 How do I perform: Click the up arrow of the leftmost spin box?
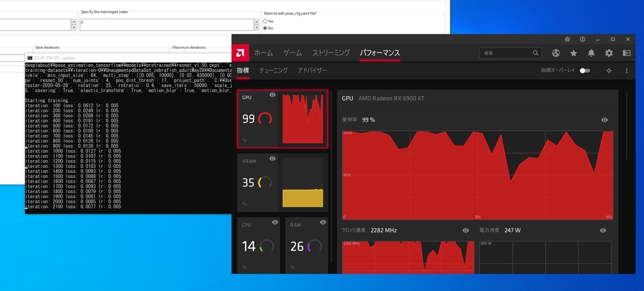(x=74, y=22)
